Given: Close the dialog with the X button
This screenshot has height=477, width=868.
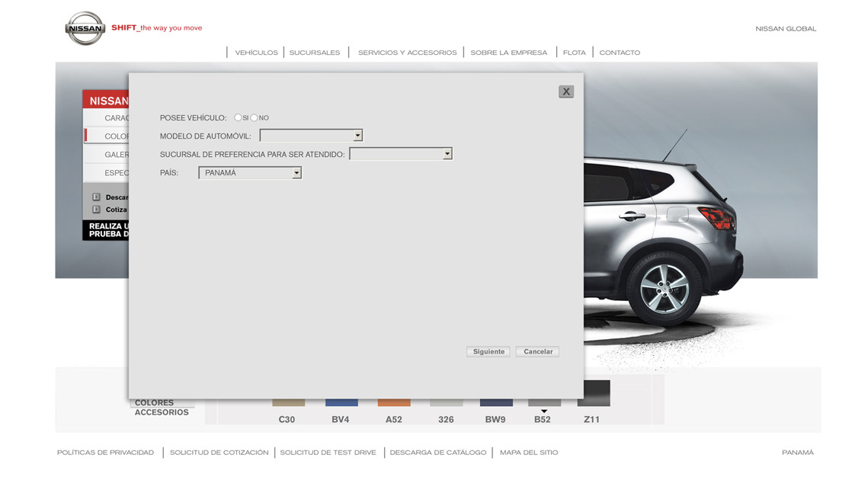Looking at the screenshot, I should (x=565, y=92).
